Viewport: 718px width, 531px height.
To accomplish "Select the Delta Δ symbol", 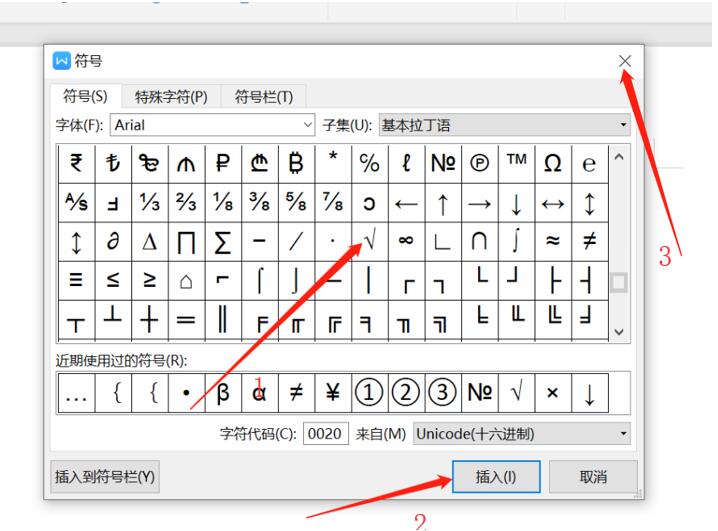I will (x=150, y=242).
